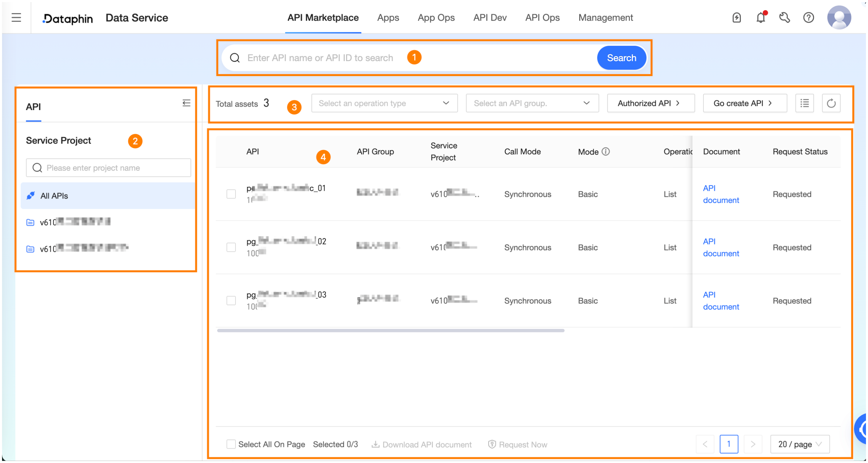Click the All APIs plug icon

31,196
